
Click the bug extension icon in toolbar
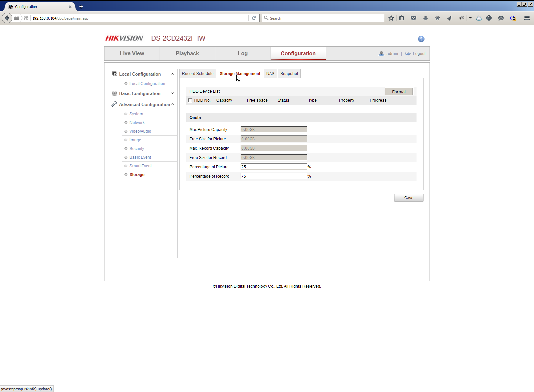461,18
